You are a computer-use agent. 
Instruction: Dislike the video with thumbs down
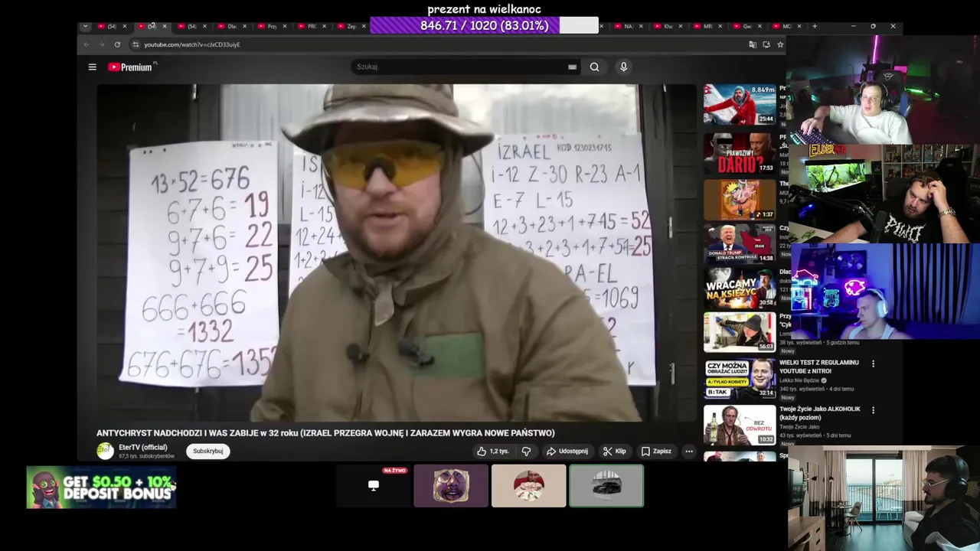tap(526, 451)
